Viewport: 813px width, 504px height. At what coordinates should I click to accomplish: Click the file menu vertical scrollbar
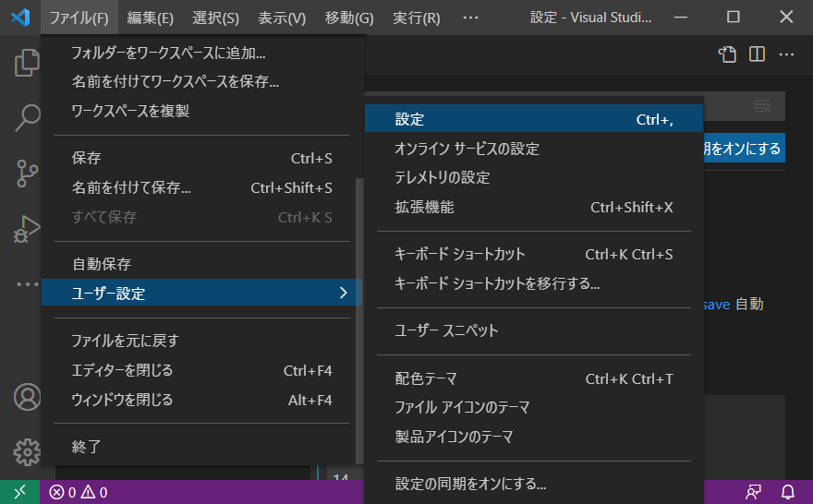[359, 320]
